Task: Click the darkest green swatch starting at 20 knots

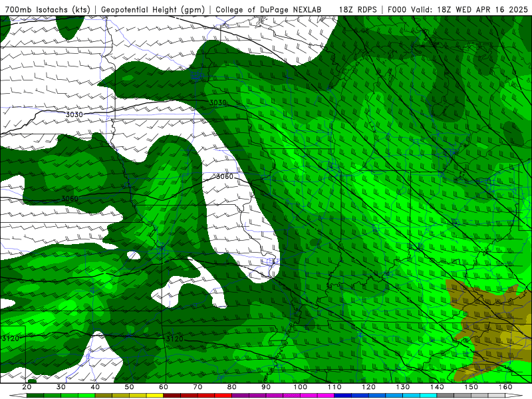Action: click(x=35, y=395)
